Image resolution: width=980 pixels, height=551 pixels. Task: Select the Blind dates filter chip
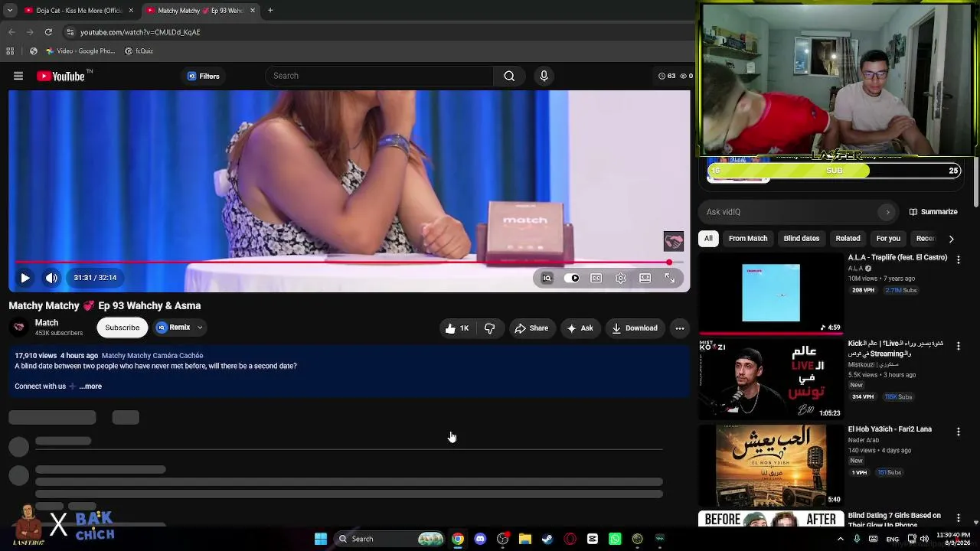point(802,239)
